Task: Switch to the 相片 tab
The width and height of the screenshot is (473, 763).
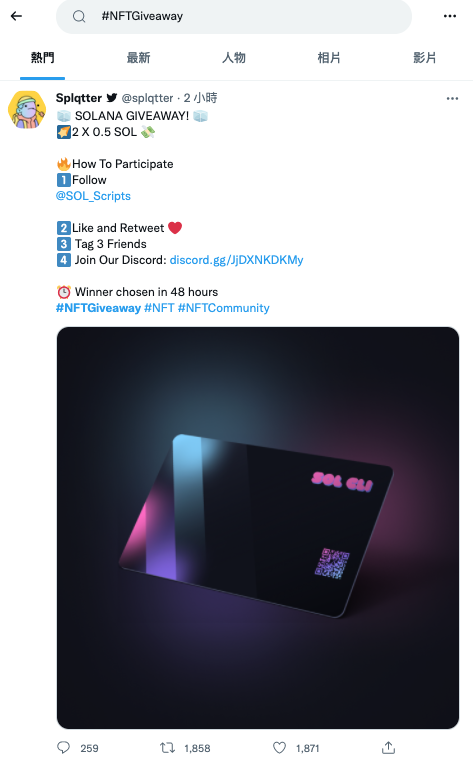Action: tap(329, 58)
